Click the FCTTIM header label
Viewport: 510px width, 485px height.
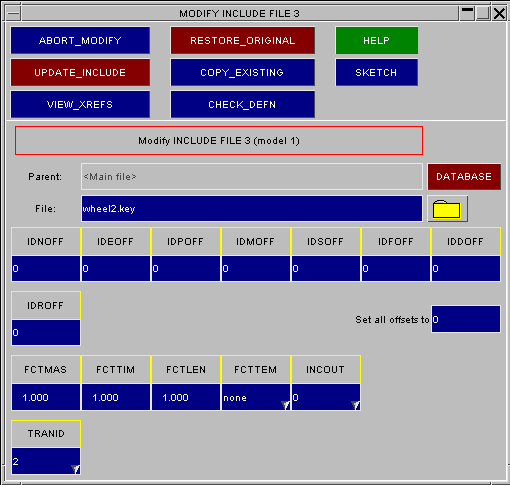point(116,370)
